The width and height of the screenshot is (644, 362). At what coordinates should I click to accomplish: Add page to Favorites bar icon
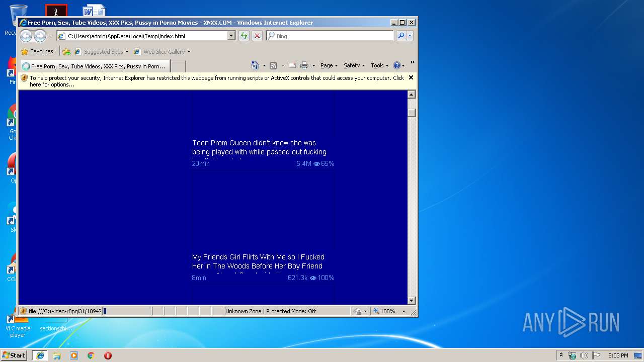tap(66, 51)
